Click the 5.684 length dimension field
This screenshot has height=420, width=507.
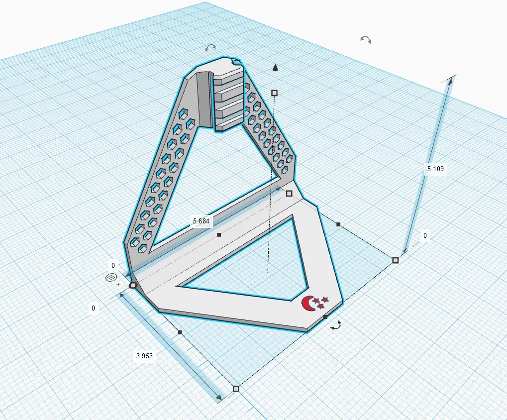(201, 221)
